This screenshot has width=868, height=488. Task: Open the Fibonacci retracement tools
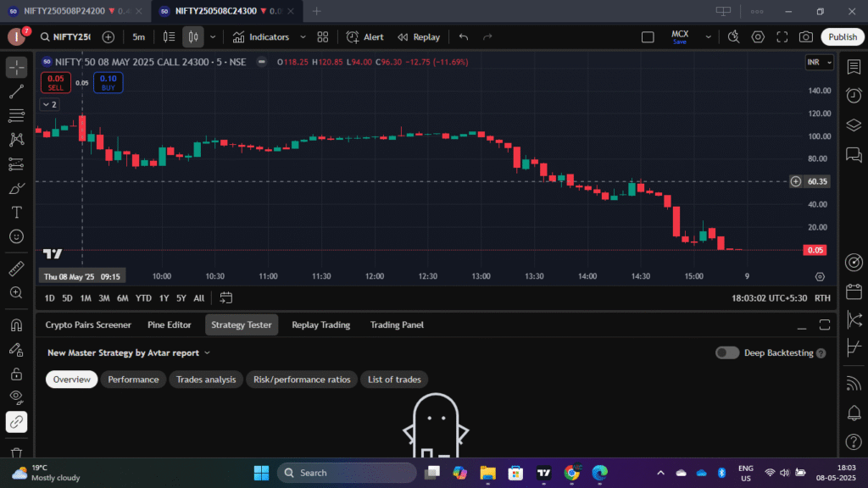coord(17,115)
